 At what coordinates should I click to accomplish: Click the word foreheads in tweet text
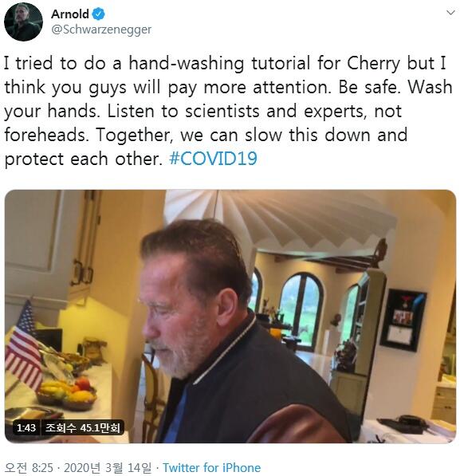coord(46,135)
